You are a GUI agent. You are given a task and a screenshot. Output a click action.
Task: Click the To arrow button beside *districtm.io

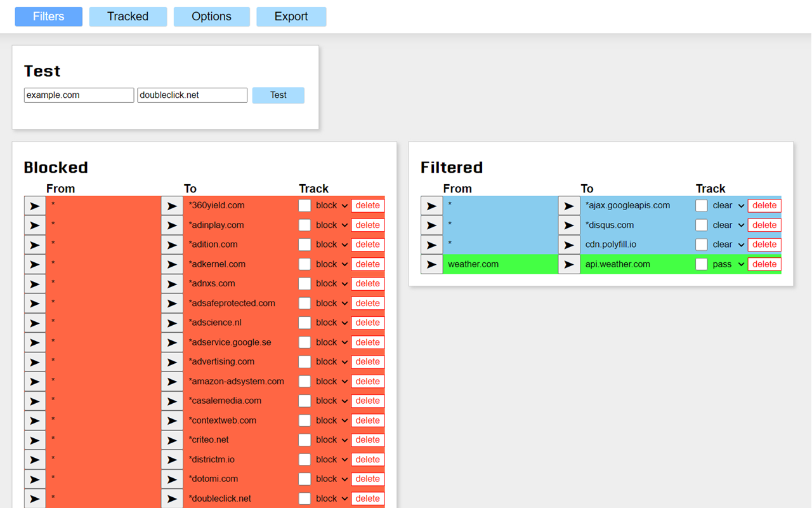click(172, 460)
